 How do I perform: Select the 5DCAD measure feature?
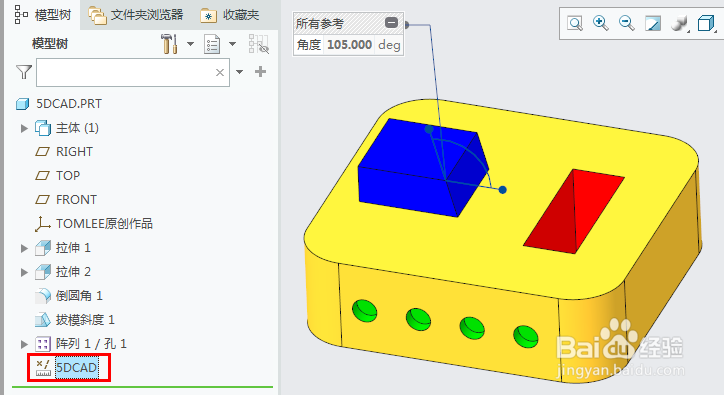point(77,368)
